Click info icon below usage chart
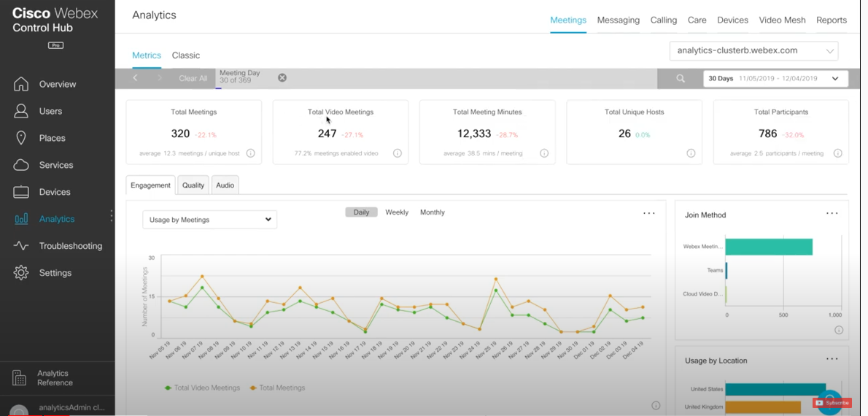Screen dimensions: 868x416 click(656, 406)
